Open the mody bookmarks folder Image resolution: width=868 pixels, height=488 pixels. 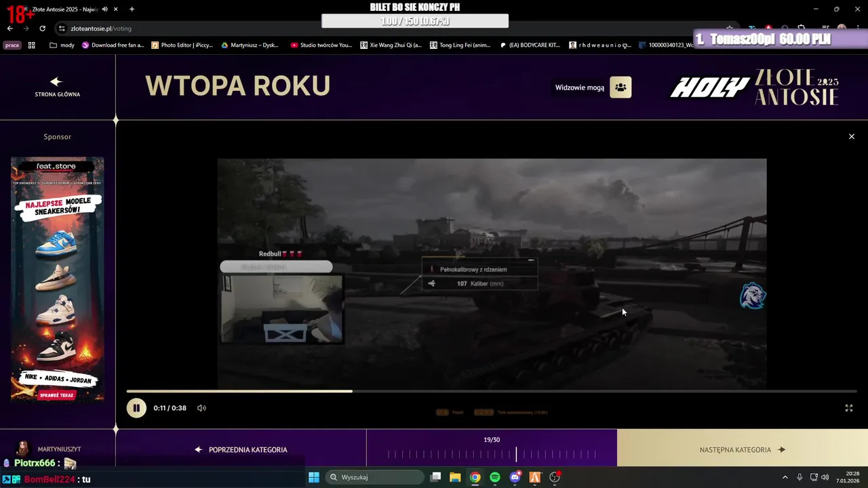coord(62,45)
